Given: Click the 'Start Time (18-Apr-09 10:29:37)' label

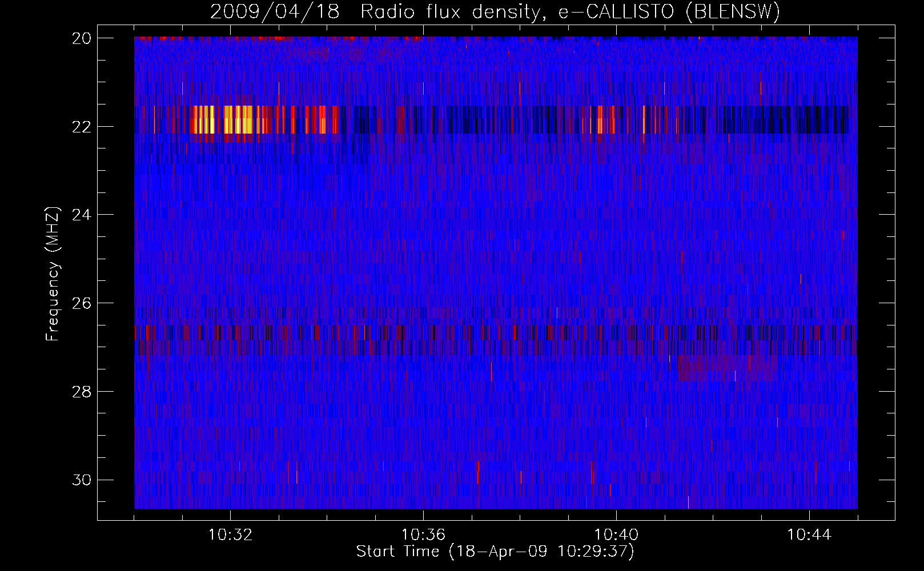Looking at the screenshot, I should point(495,552).
